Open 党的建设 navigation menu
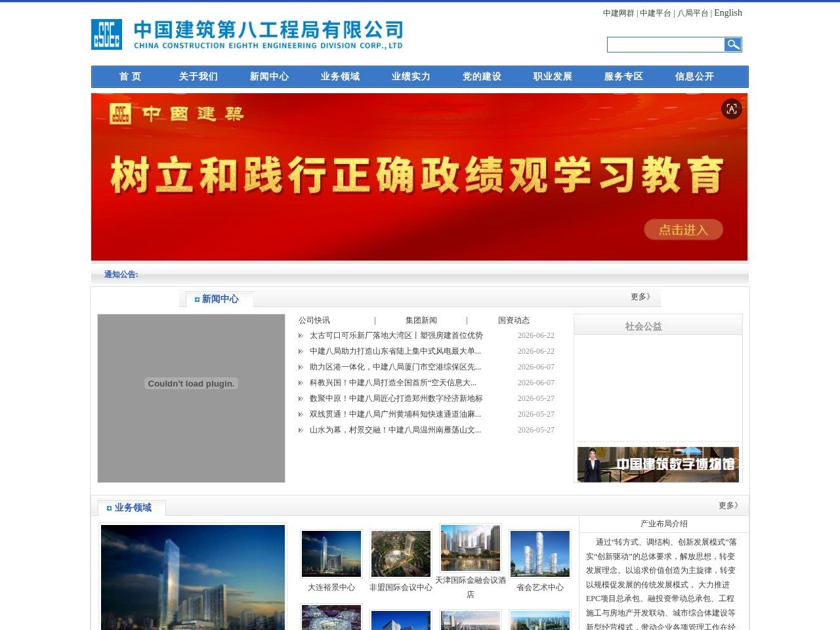 click(x=482, y=77)
